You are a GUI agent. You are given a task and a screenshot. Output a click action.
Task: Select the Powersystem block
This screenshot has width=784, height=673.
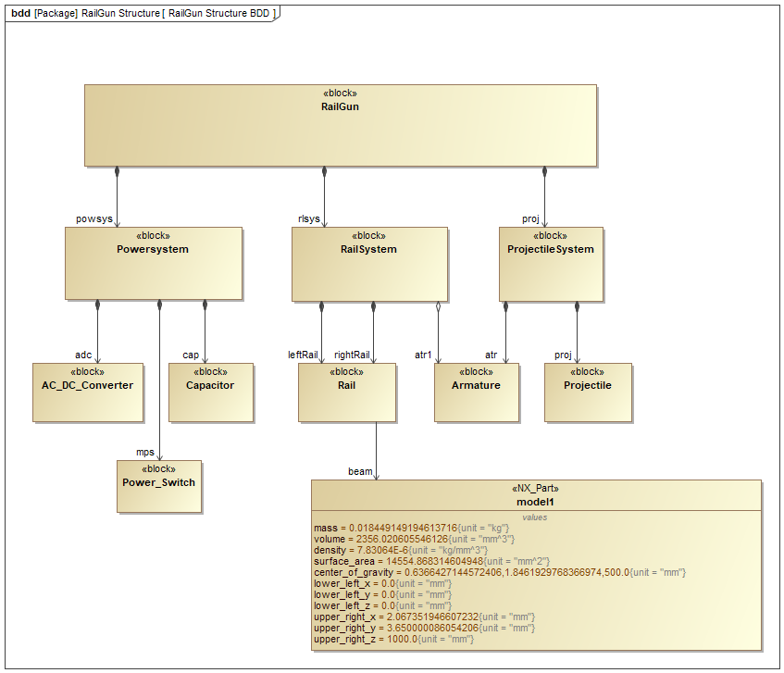(154, 264)
